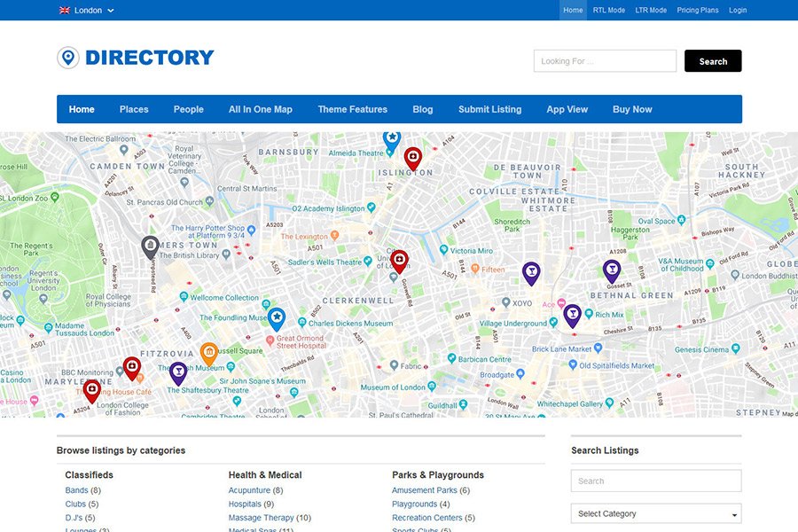Click purple cocktail marker above Gosset St
Screen dimensions: 798x532
pyautogui.click(x=612, y=271)
